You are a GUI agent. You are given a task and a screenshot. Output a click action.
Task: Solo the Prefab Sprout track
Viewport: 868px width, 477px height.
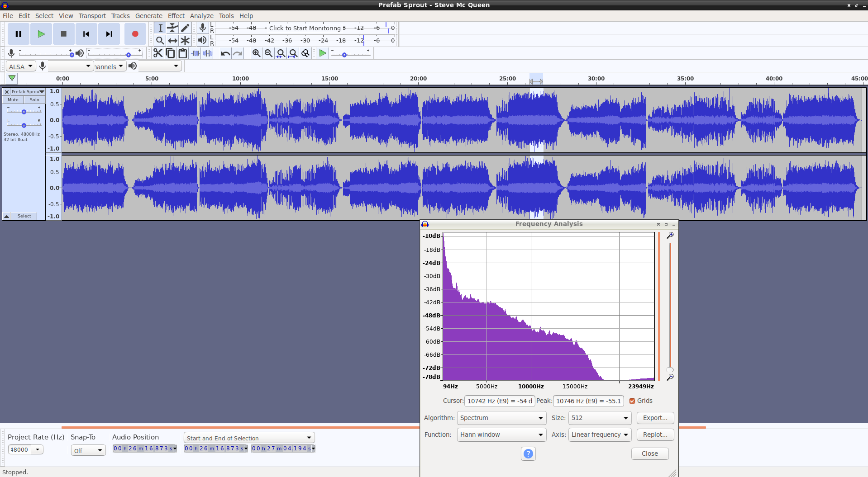[34, 100]
